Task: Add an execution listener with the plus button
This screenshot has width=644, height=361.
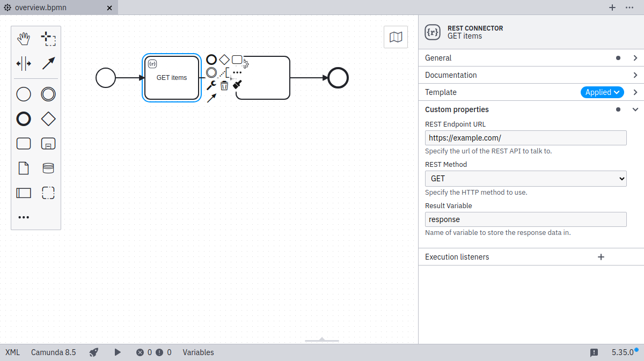Action: (601, 257)
